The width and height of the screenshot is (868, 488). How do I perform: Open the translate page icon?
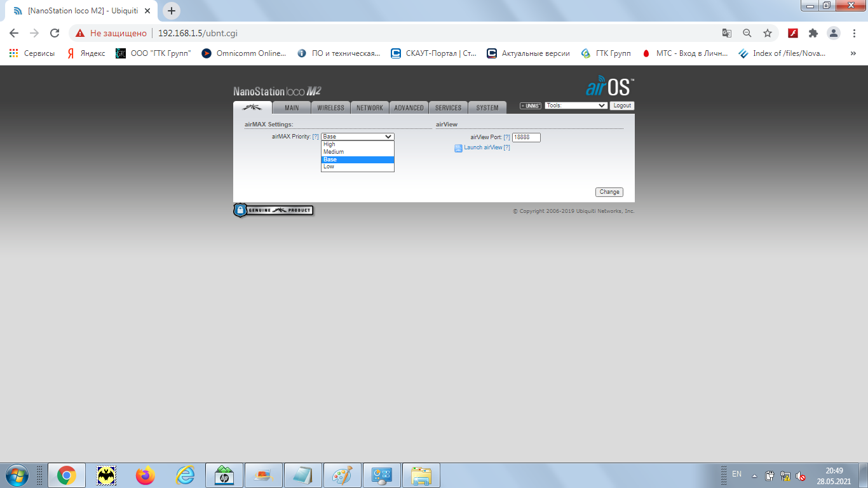click(727, 33)
